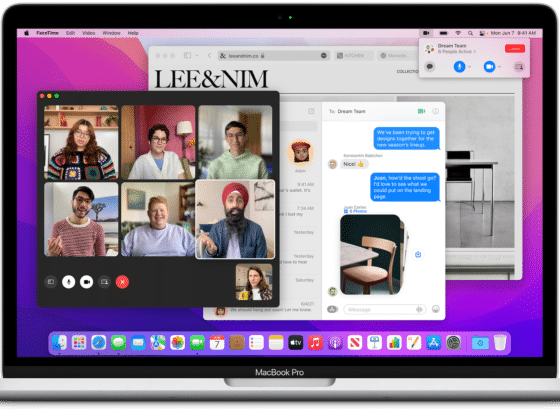The height and width of the screenshot is (420, 560).
Task: Click the iMessage text field
Action: pyautogui.click(x=385, y=309)
